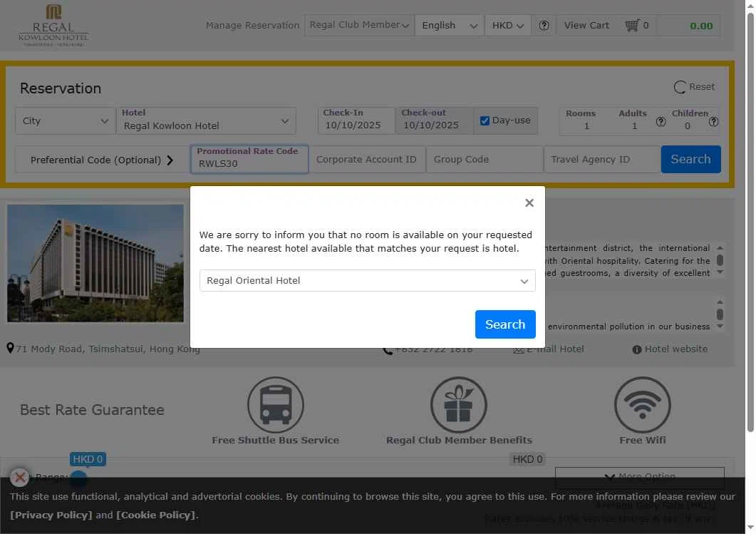Expand Preferential Code (Optional) chevron

[170, 160]
